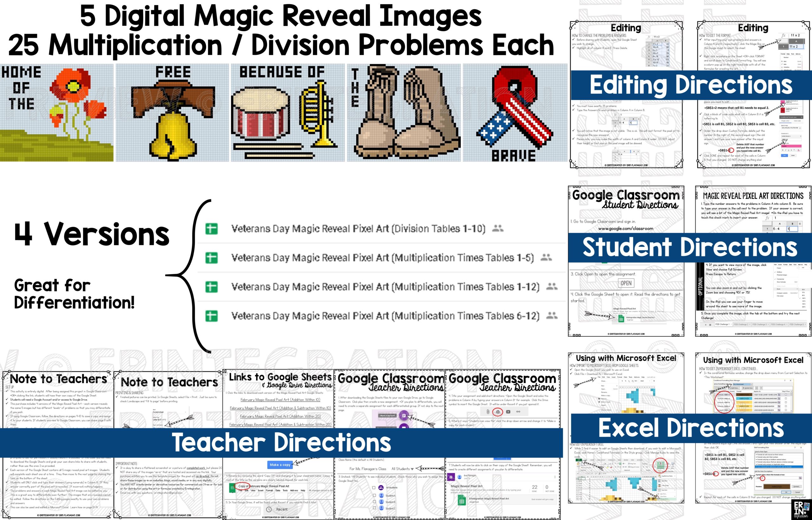Click OK in Edit Formatting Rule dialog

(786, 492)
